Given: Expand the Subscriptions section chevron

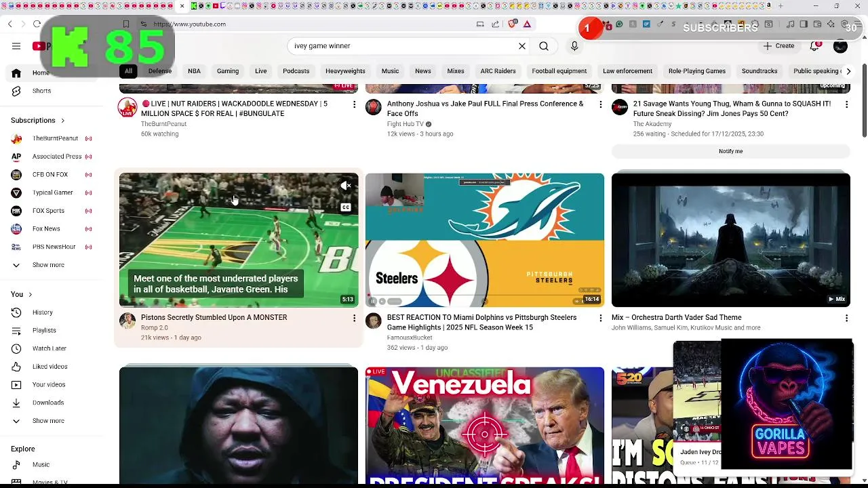Looking at the screenshot, I should click(x=62, y=121).
